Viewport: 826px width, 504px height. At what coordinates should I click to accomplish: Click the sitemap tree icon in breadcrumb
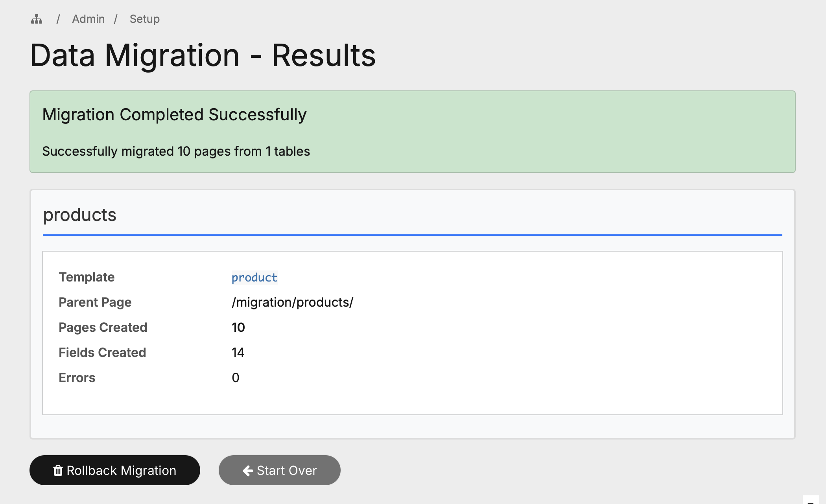click(37, 19)
